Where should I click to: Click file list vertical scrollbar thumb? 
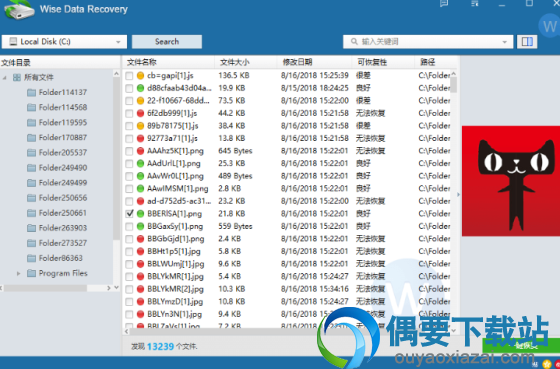pyautogui.click(x=454, y=85)
